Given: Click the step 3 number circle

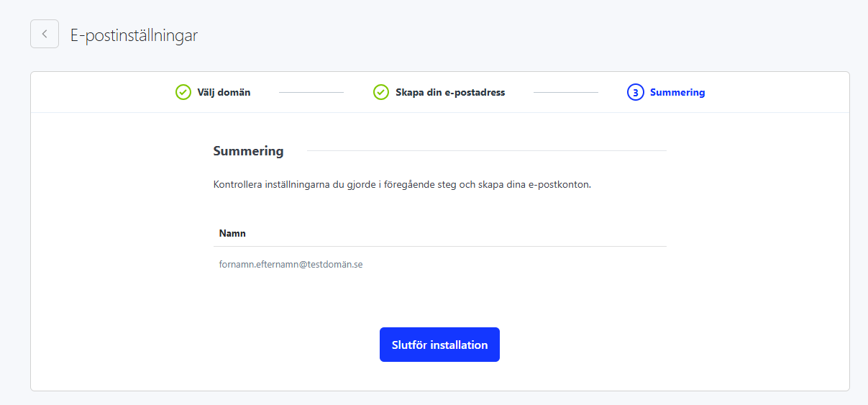Looking at the screenshot, I should tap(635, 92).
